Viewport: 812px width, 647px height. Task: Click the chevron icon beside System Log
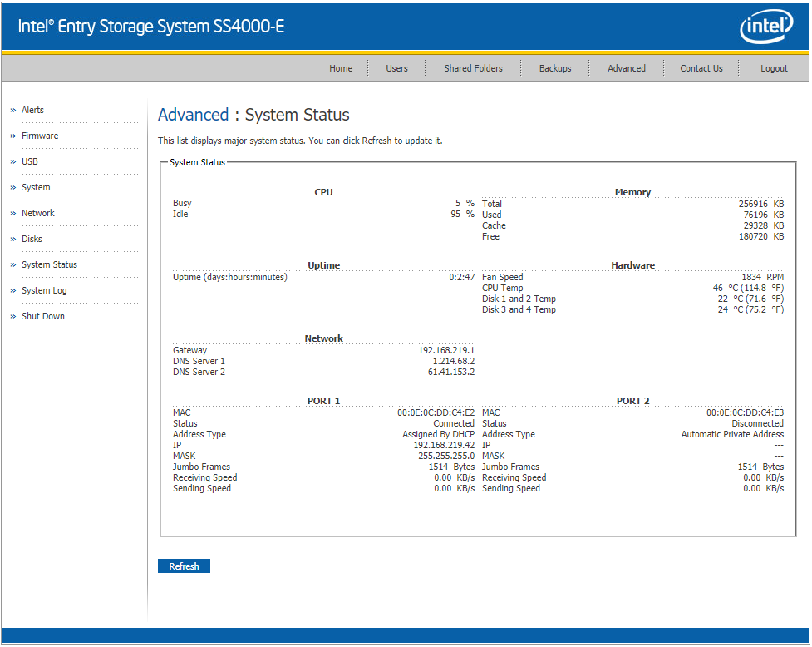[13, 291]
